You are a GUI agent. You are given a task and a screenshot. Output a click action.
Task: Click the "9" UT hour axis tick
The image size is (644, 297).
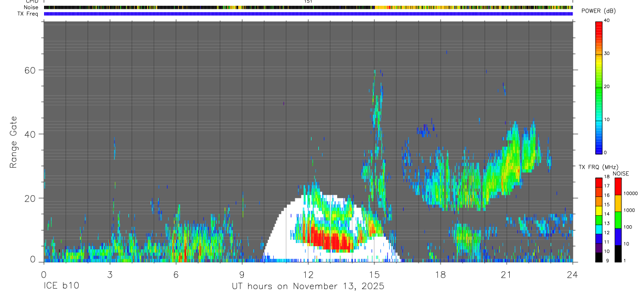coord(242,274)
